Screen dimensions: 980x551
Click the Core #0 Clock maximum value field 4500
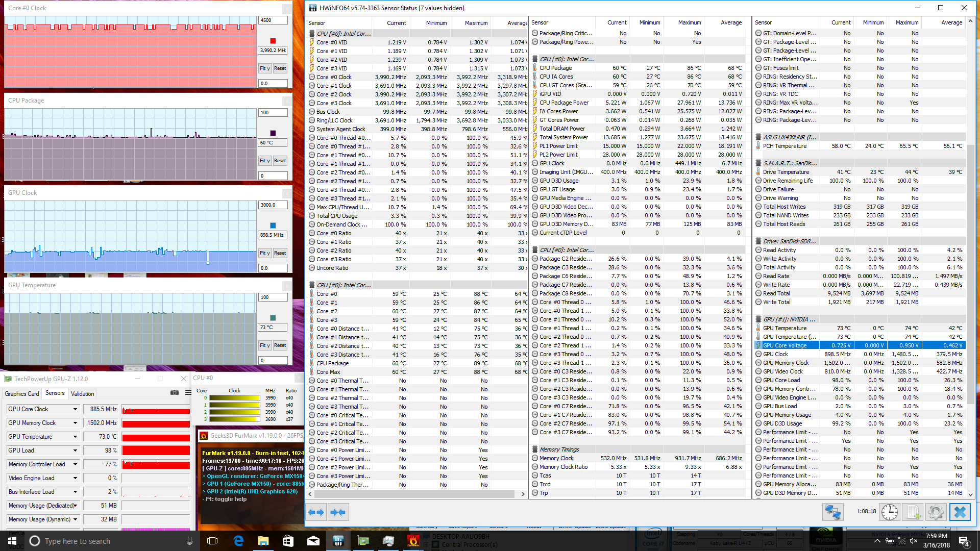[x=273, y=20]
